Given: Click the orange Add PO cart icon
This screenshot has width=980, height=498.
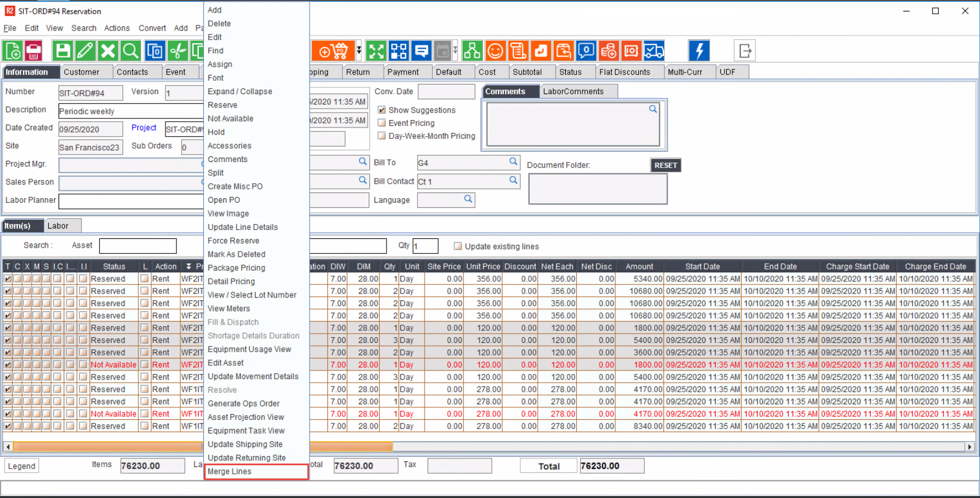Looking at the screenshot, I should coord(333,51).
